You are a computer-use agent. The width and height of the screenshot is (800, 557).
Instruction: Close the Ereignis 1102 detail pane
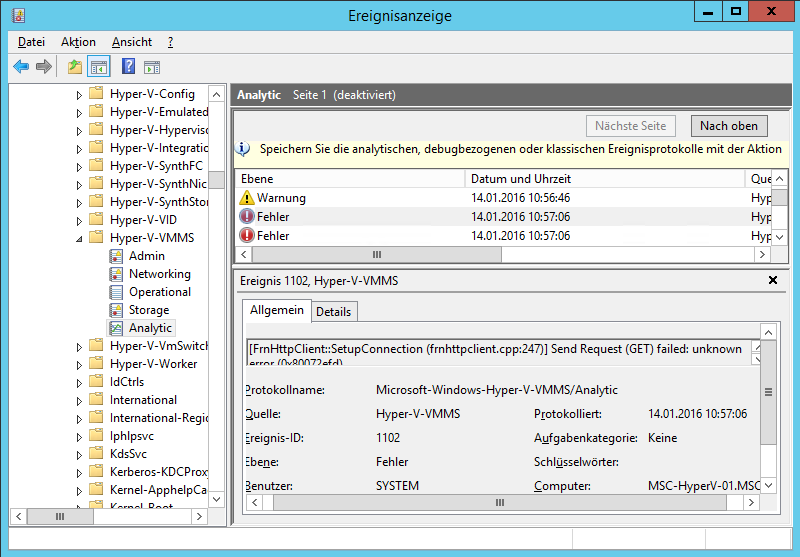[x=773, y=280]
